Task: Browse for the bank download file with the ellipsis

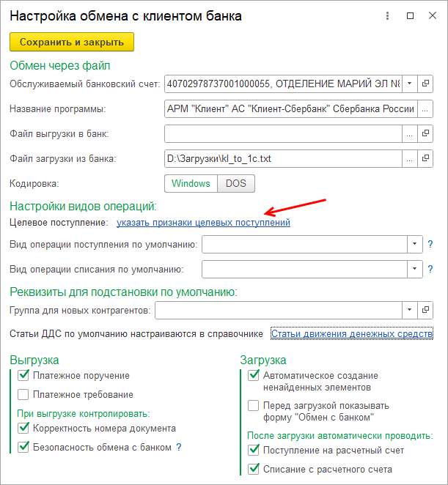Action: click(410, 158)
